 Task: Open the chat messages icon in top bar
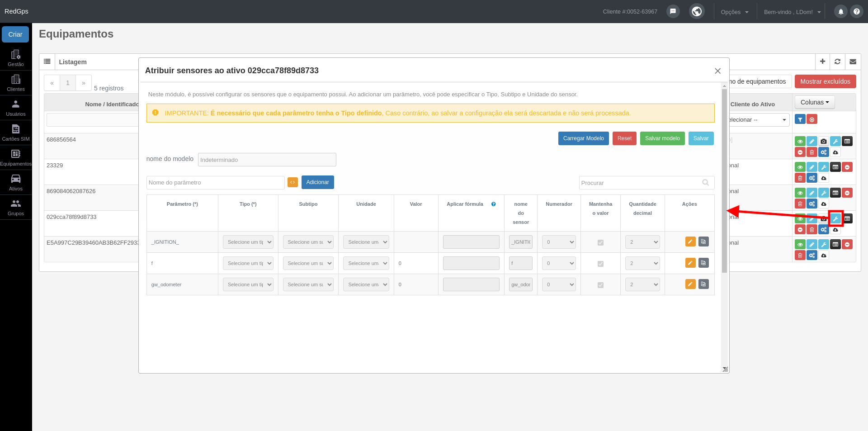pos(673,11)
